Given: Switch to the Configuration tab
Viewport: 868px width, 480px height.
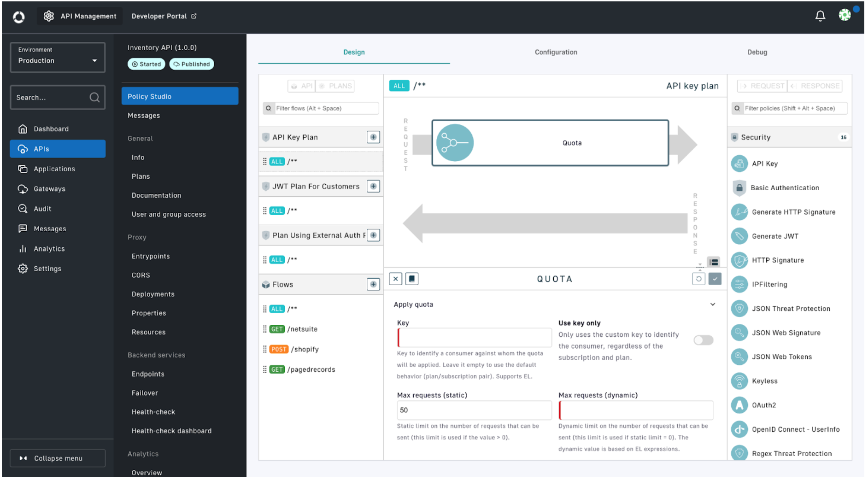Looking at the screenshot, I should [x=556, y=52].
